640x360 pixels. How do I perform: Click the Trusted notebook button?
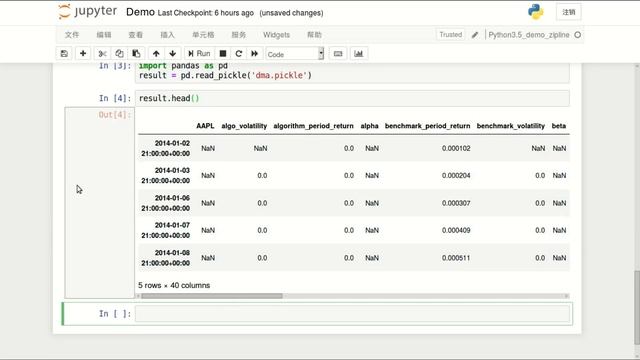pos(451,35)
